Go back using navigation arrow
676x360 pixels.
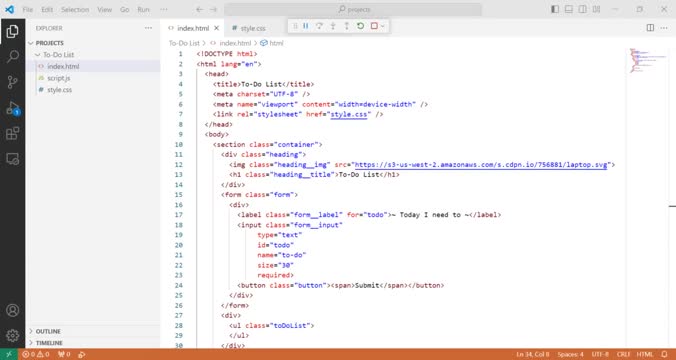199,9
